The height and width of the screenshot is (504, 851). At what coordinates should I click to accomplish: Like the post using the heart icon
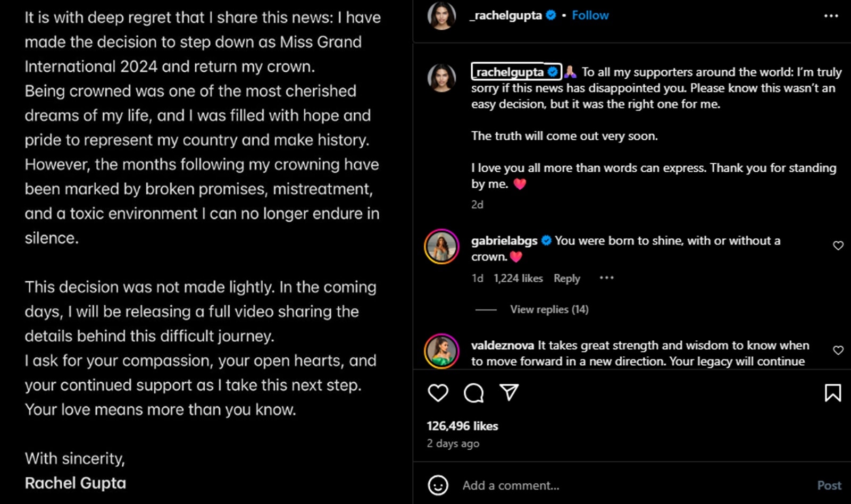[437, 393]
